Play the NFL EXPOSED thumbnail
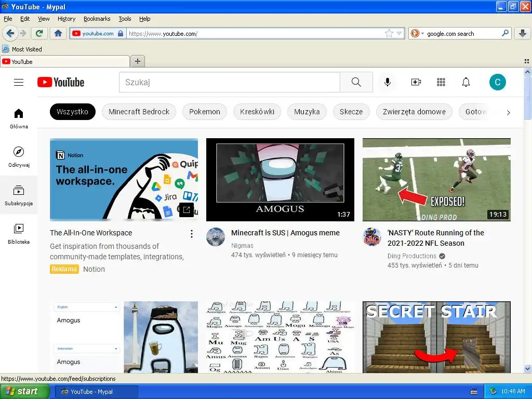Viewport: 532px width, 399px height. (x=436, y=179)
